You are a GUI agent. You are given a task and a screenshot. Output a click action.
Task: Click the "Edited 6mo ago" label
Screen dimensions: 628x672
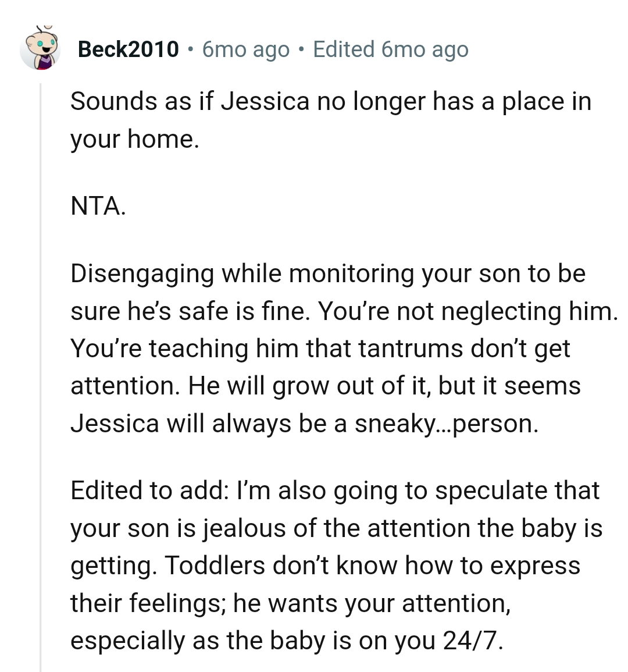[x=391, y=49]
